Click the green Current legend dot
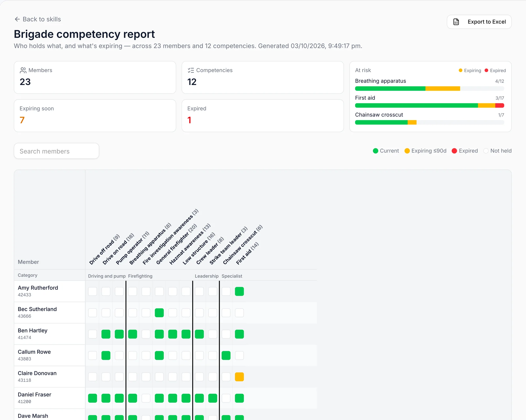Image resolution: width=526 pixels, height=420 pixels. [x=376, y=151]
